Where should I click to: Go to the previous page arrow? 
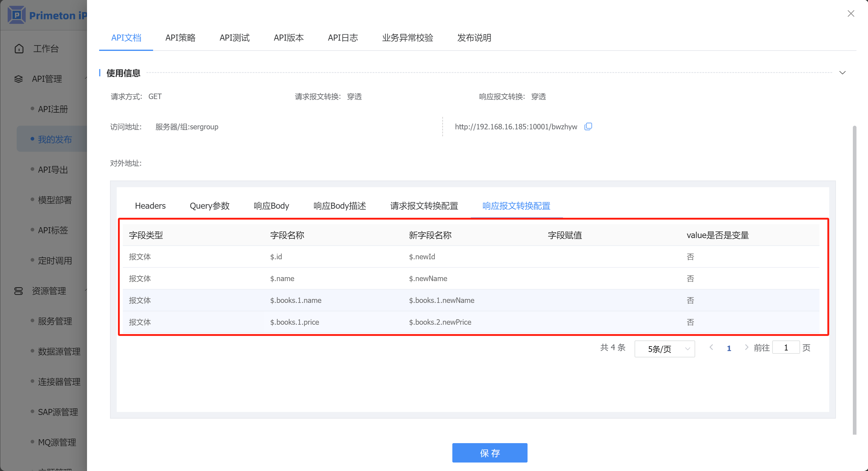tap(711, 347)
